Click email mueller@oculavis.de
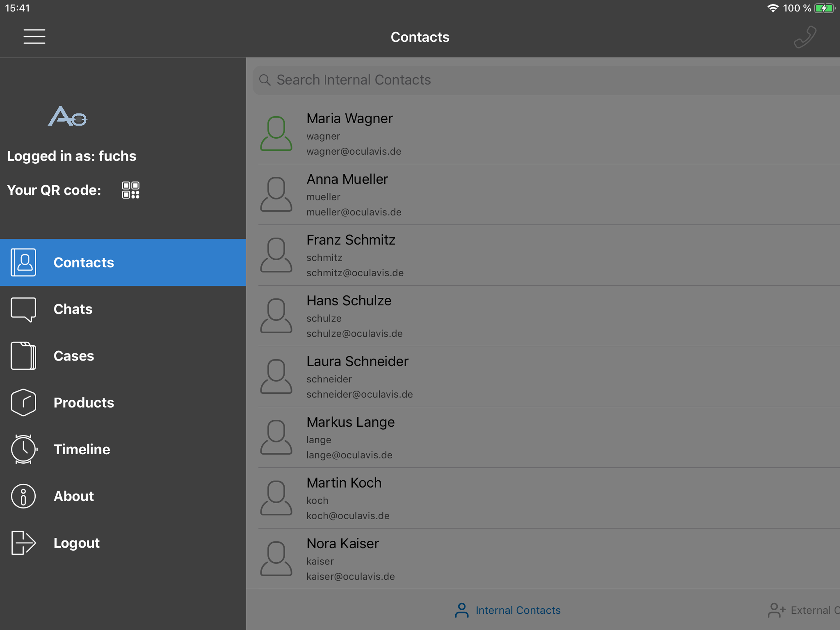Screen dimensions: 840x630 (354, 212)
